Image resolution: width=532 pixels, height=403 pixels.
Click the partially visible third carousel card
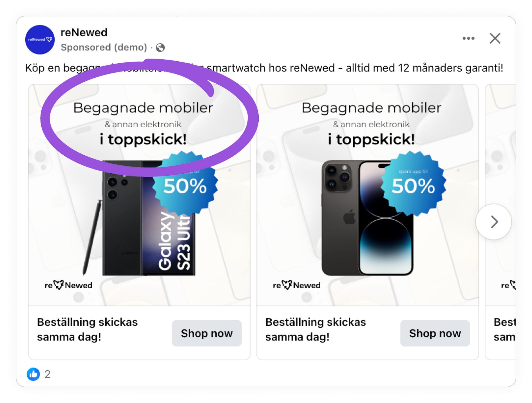click(501, 222)
